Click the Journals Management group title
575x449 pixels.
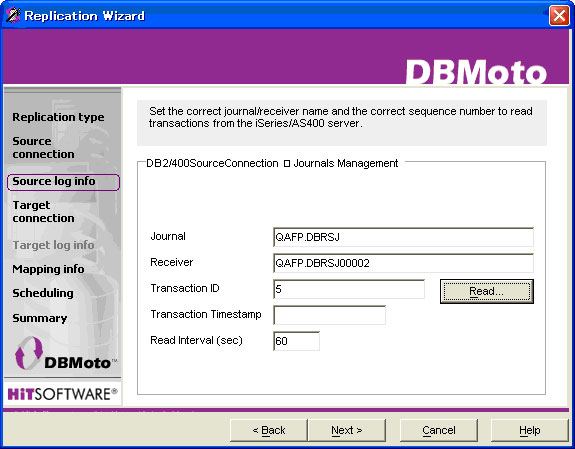click(272, 163)
